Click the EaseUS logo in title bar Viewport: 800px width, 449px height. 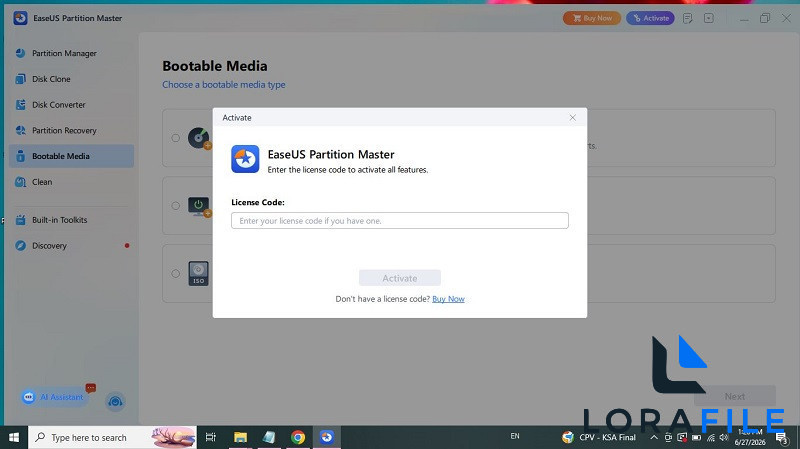[x=20, y=18]
